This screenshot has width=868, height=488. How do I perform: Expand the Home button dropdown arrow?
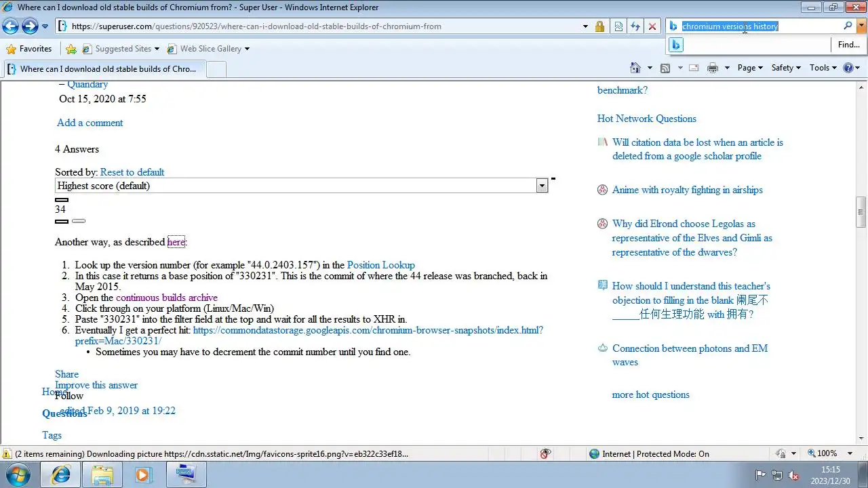pos(650,68)
